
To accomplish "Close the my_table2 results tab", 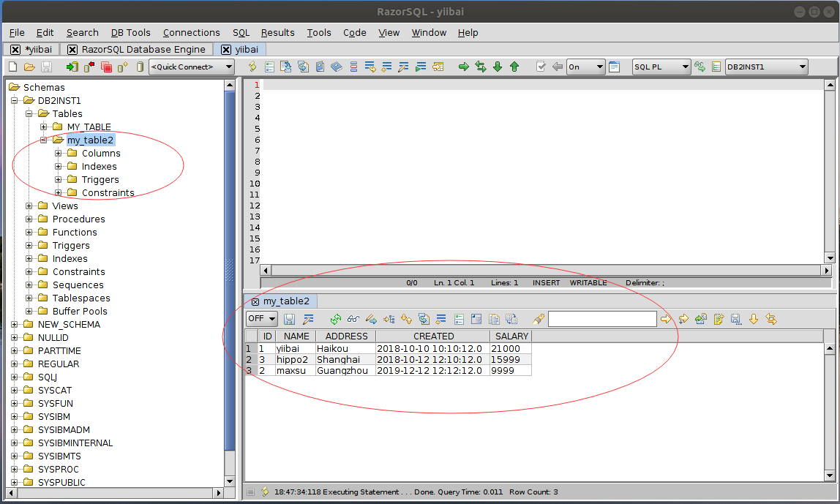I will [x=255, y=301].
